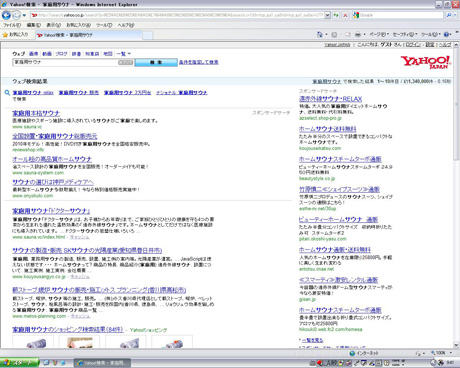Open sponsor ad ビューティーホームサウナ 通販
This screenshot has width=460, height=368.
338,220
